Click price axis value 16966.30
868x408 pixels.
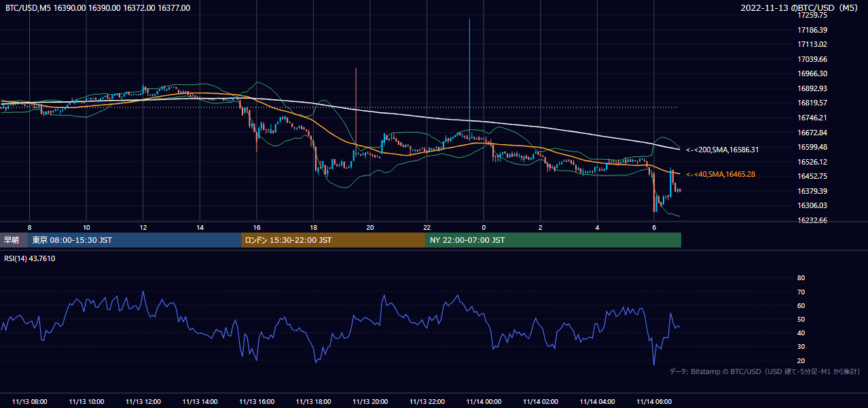(x=812, y=73)
